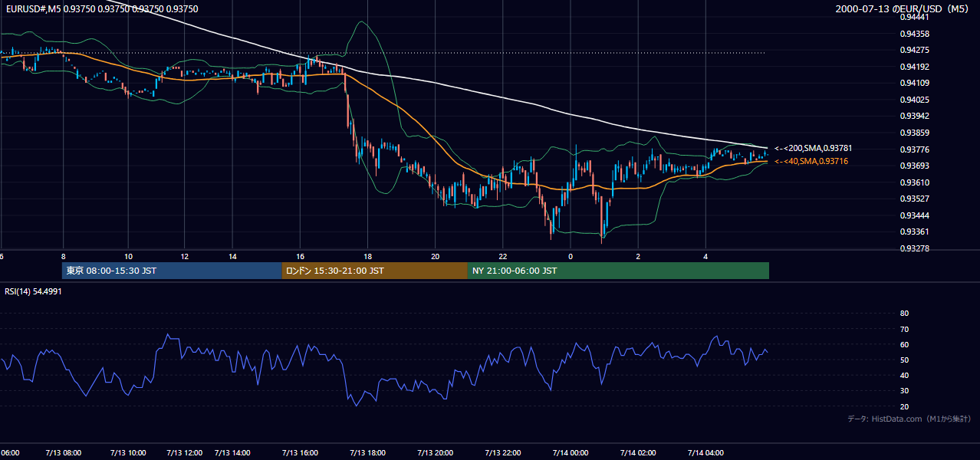Viewport: 980px width, 460px height.
Task: Click RSI scale level 40
Action: [x=904, y=375]
